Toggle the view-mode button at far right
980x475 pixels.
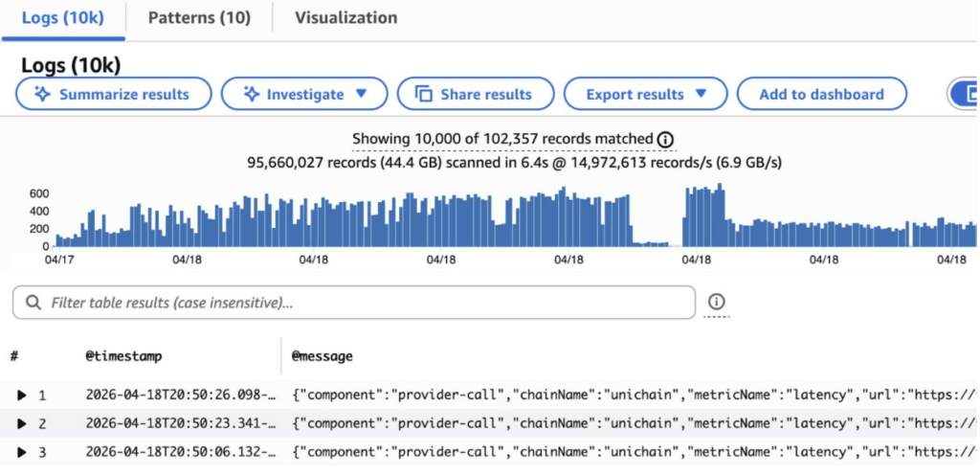(x=965, y=94)
